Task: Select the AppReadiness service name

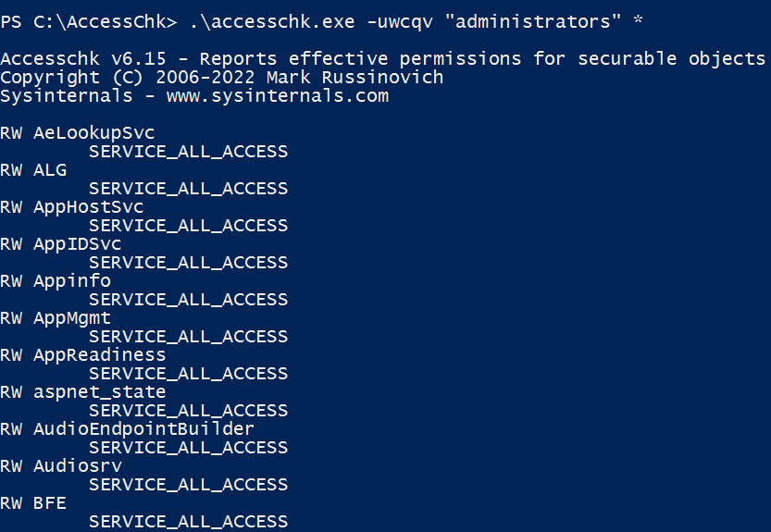Action: tap(99, 355)
